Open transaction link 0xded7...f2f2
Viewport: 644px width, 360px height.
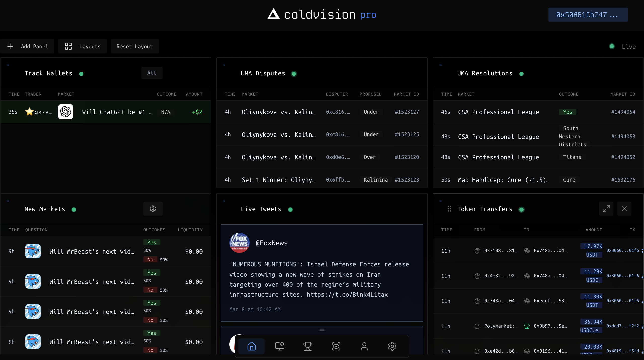622,326
